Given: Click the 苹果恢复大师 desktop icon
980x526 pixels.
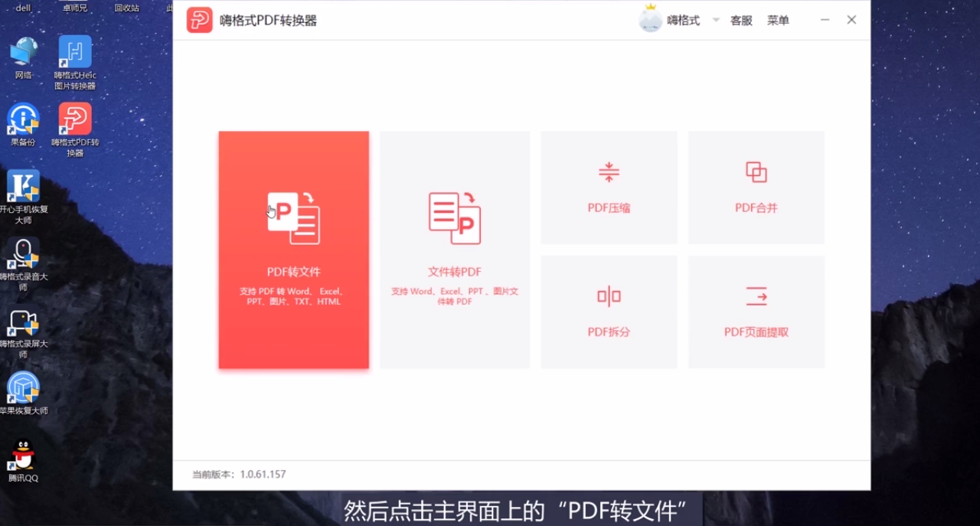Looking at the screenshot, I should pos(23,394).
